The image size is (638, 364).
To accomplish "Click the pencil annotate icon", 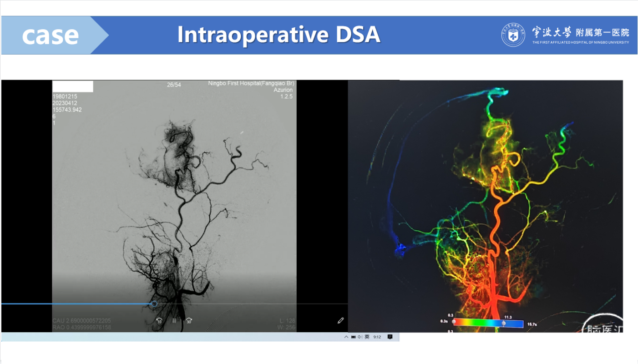I will (x=340, y=321).
